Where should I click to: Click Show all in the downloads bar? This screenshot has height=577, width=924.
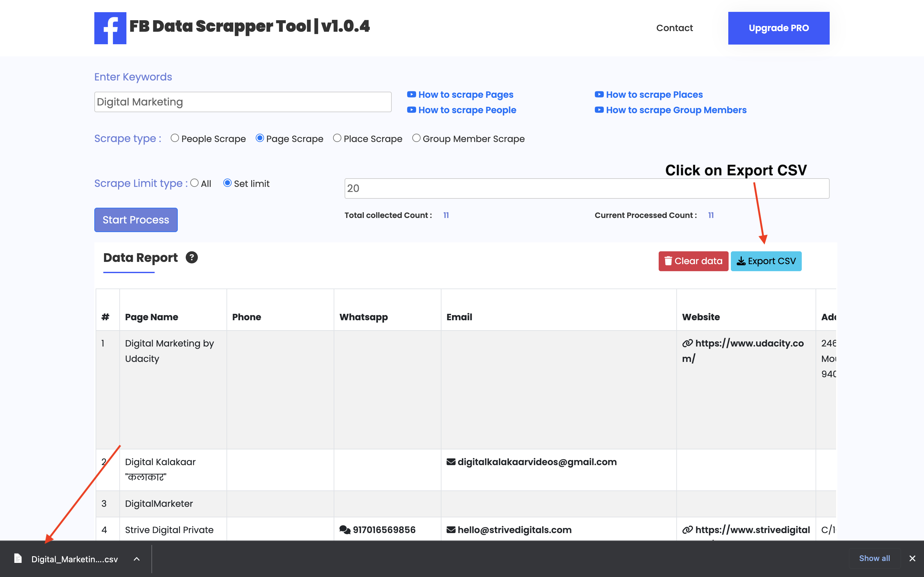coord(875,558)
